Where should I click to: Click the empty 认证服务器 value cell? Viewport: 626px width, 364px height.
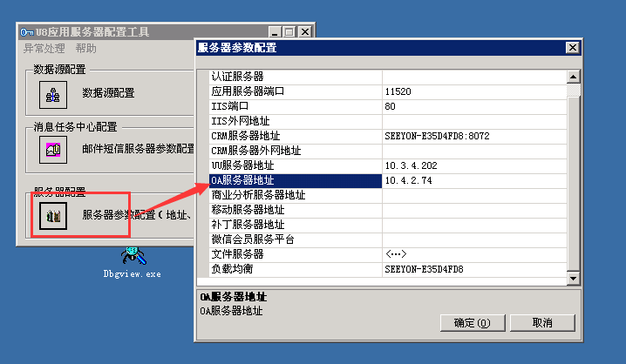[x=474, y=77]
